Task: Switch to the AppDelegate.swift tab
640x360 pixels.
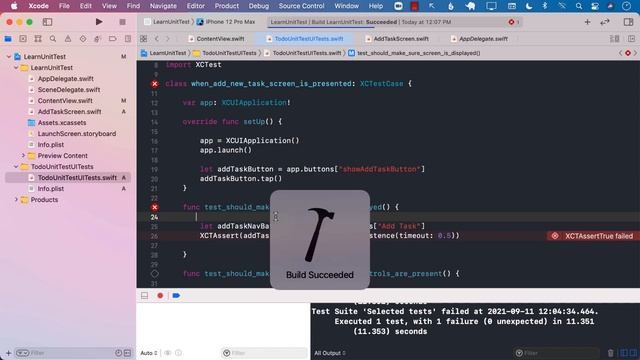Action: (479, 39)
